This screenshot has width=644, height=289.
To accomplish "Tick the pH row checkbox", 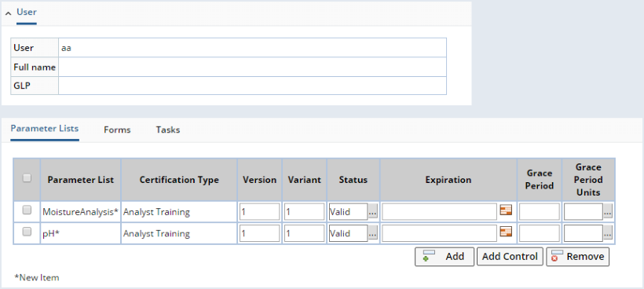I will click(x=27, y=232).
